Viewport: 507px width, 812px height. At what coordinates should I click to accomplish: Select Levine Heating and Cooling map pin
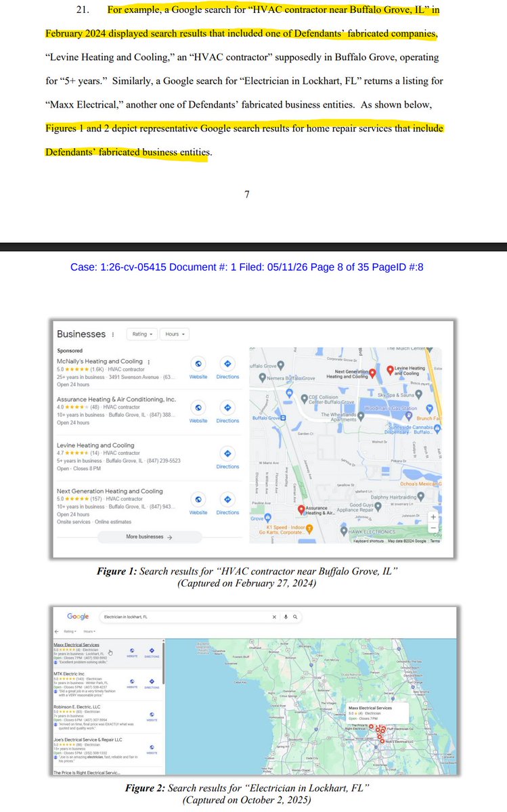point(390,371)
